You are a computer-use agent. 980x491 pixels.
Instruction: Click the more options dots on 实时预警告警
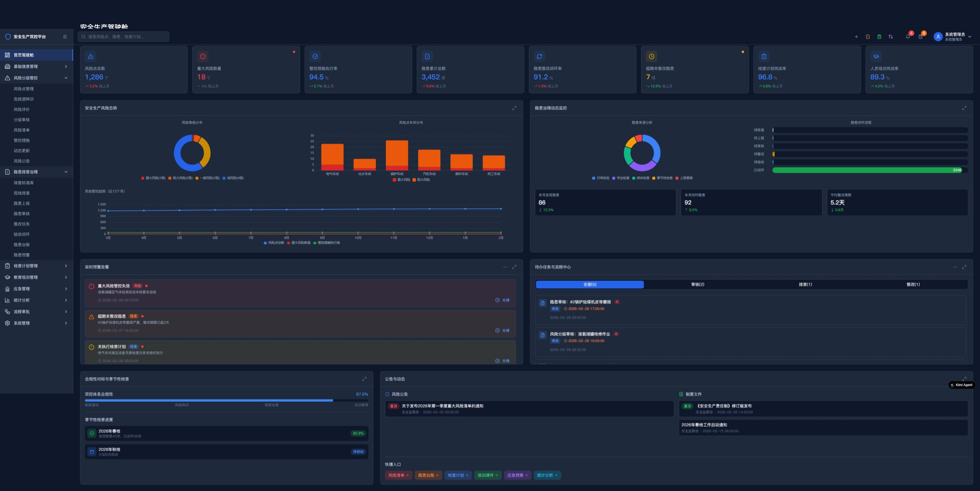coord(505,267)
